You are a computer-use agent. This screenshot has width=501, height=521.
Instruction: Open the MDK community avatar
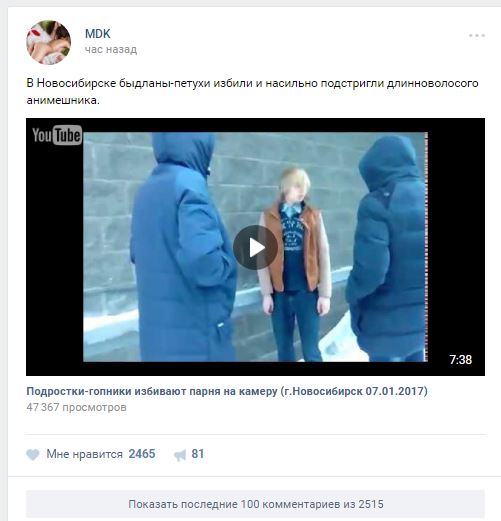48,42
